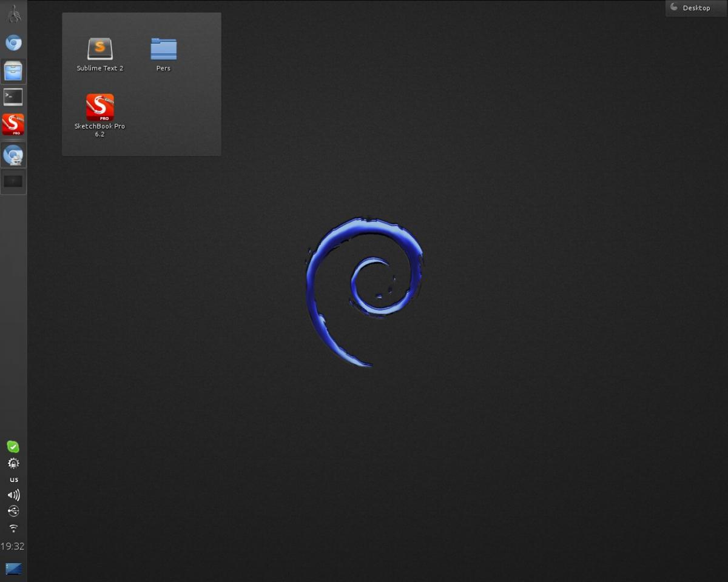Image resolution: width=728 pixels, height=582 pixels.
Task: Switch to the running Chromium window task
Action: click(x=13, y=155)
